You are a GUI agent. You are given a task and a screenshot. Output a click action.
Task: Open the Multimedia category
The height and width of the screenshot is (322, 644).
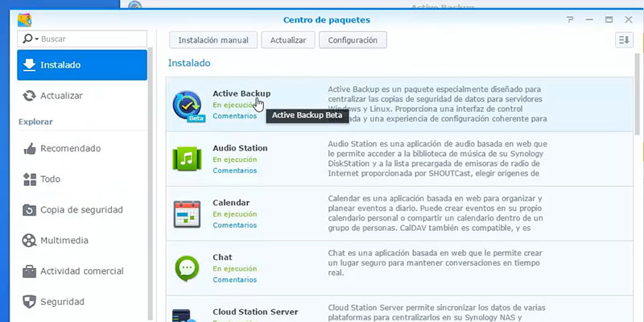click(82, 240)
